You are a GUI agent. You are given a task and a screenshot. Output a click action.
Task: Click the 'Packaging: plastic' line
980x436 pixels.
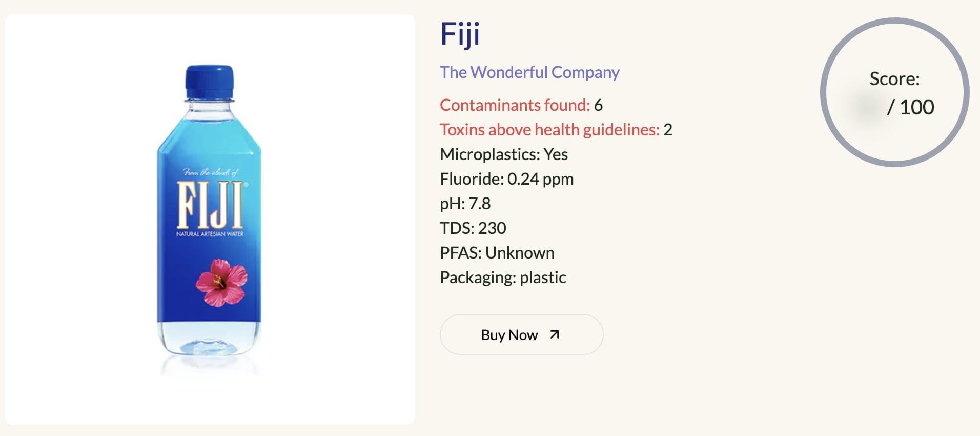[x=503, y=278]
